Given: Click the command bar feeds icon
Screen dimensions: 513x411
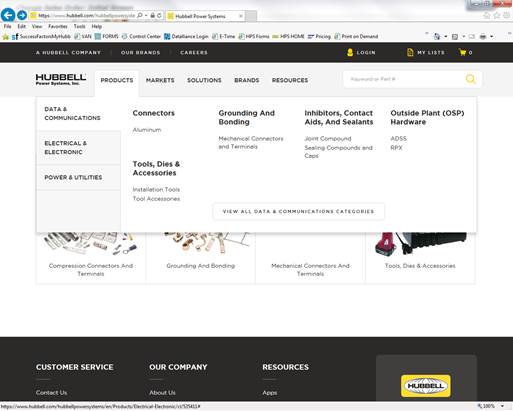Looking at the screenshot, I should point(455,37).
